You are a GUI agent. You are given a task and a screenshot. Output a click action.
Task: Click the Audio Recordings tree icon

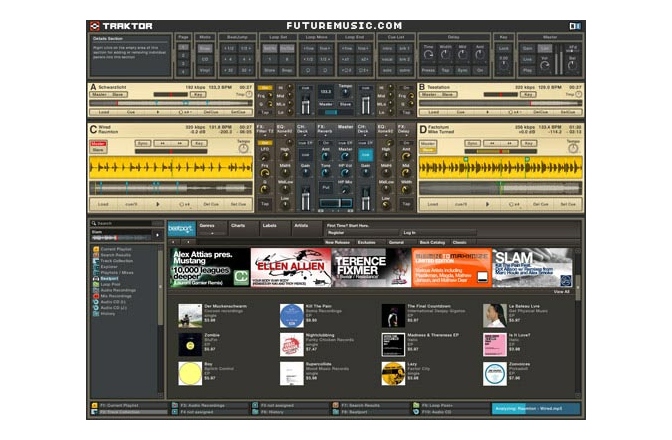pyautogui.click(x=96, y=290)
